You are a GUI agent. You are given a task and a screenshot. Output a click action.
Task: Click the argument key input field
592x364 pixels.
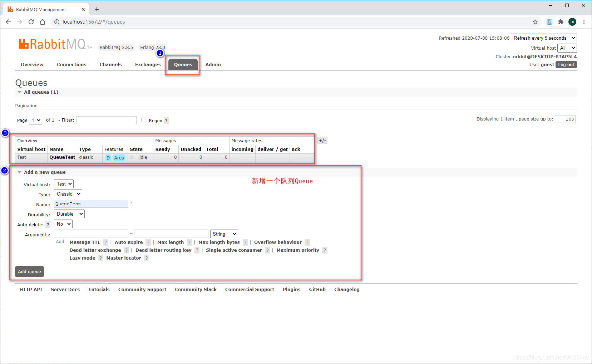(91, 233)
